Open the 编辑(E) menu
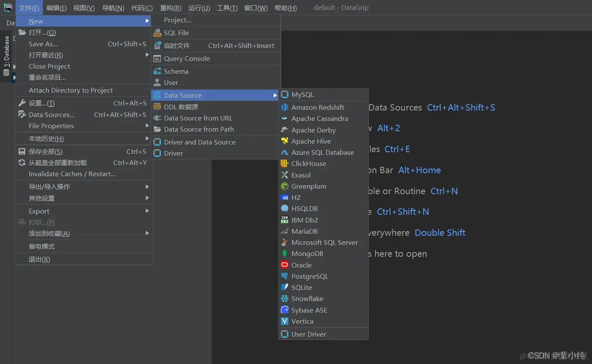This screenshot has width=592, height=364. click(x=56, y=8)
